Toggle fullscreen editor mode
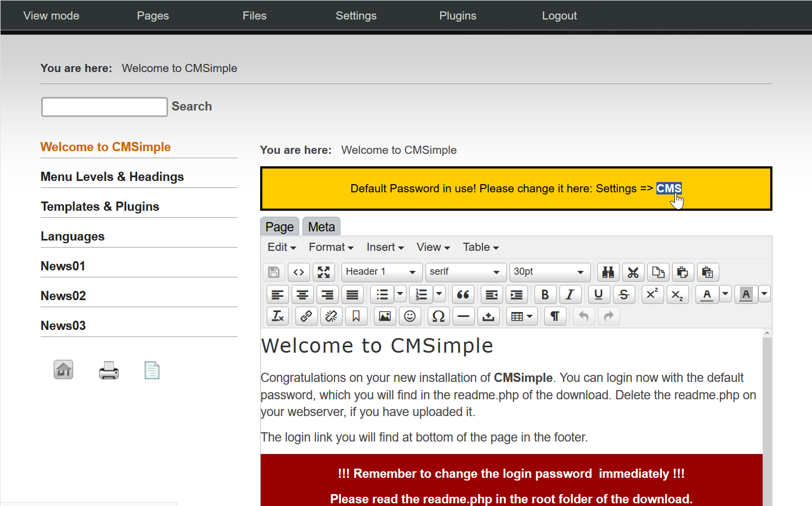This screenshot has height=506, width=812. (324, 272)
